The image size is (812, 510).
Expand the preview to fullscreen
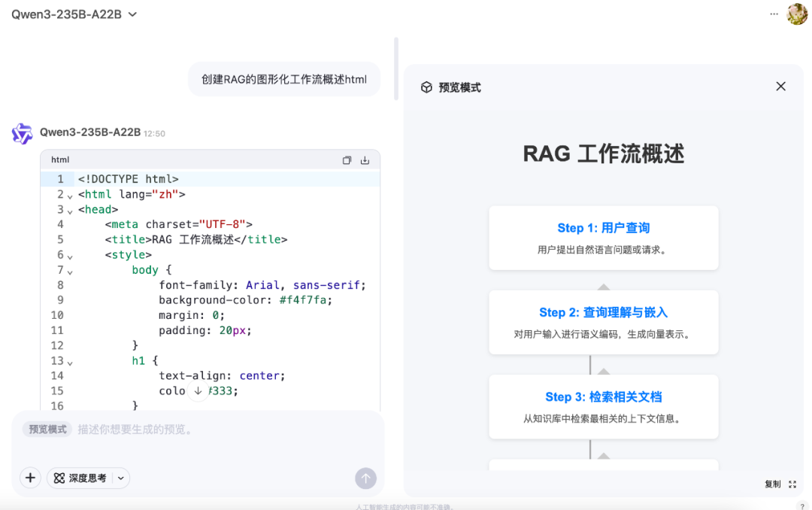pos(792,484)
